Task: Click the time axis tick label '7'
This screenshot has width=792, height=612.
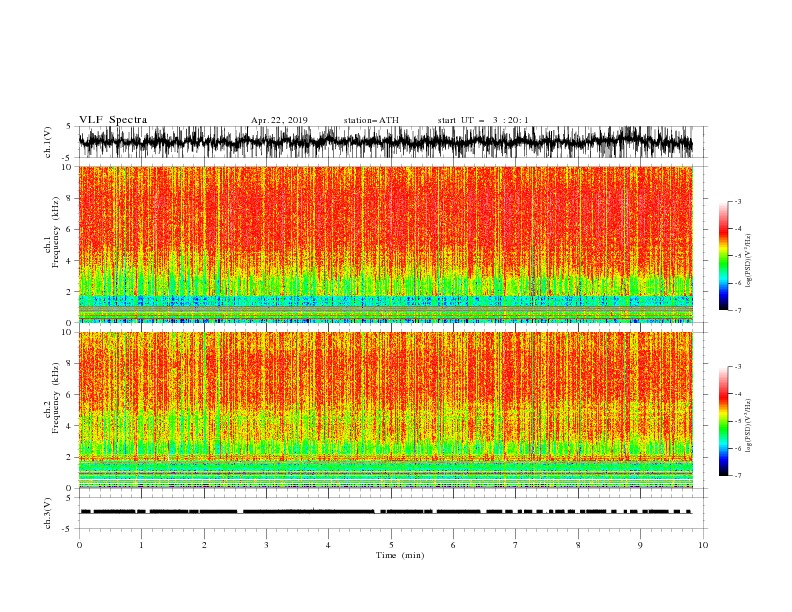Action: tap(516, 545)
